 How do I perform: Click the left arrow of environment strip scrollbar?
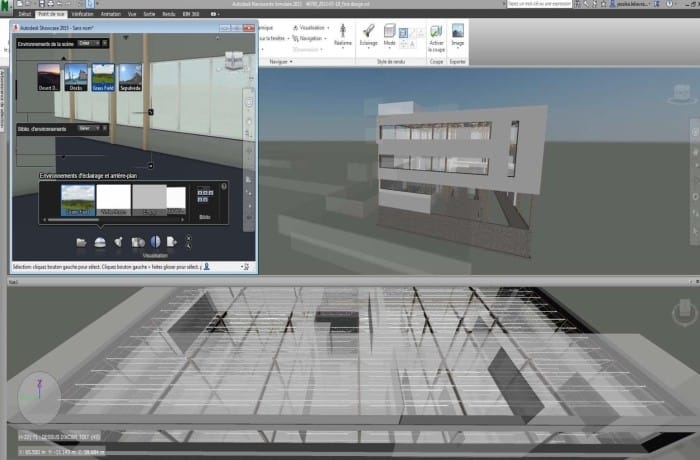[x=44, y=220]
